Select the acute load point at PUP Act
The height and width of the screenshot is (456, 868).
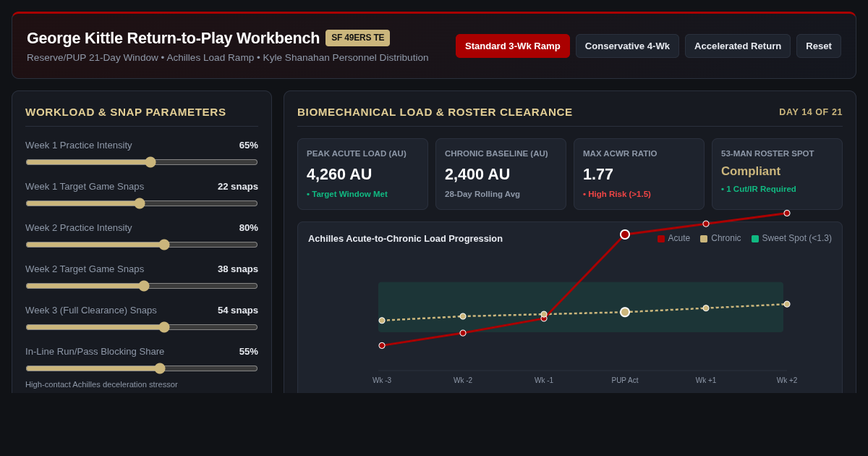pyautogui.click(x=625, y=235)
